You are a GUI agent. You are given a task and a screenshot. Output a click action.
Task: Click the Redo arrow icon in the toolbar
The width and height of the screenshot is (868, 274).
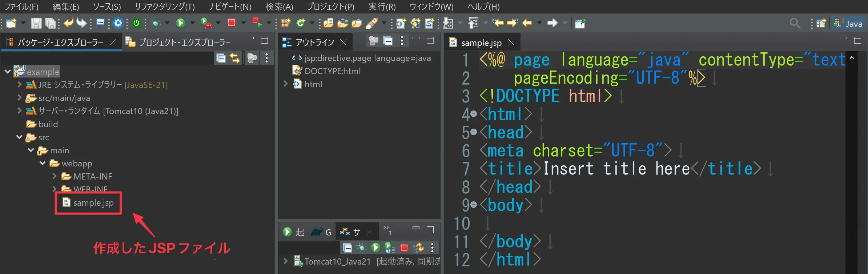(x=81, y=23)
